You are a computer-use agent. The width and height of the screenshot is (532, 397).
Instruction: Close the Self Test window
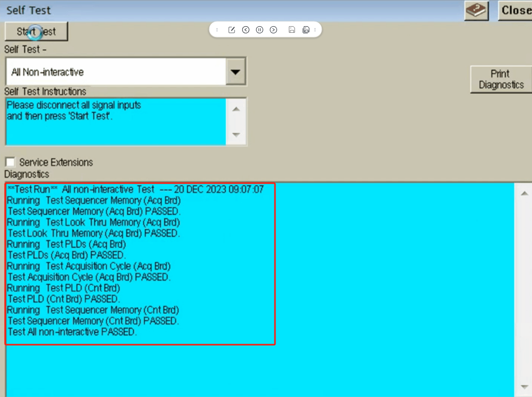(515, 10)
